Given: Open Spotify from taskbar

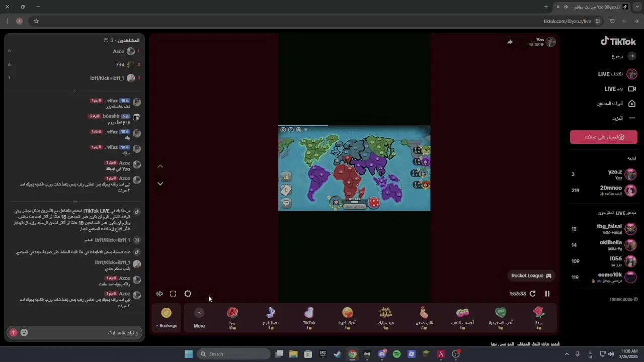Looking at the screenshot, I should coord(396,354).
